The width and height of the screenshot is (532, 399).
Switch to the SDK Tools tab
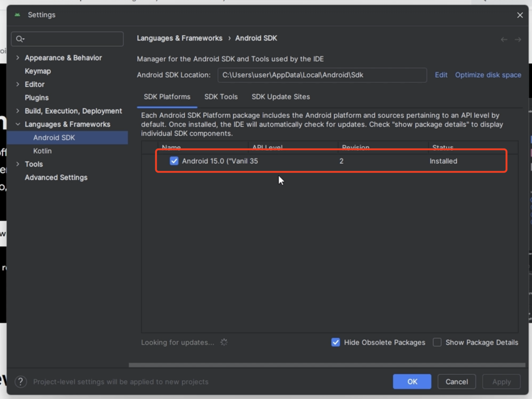point(221,97)
